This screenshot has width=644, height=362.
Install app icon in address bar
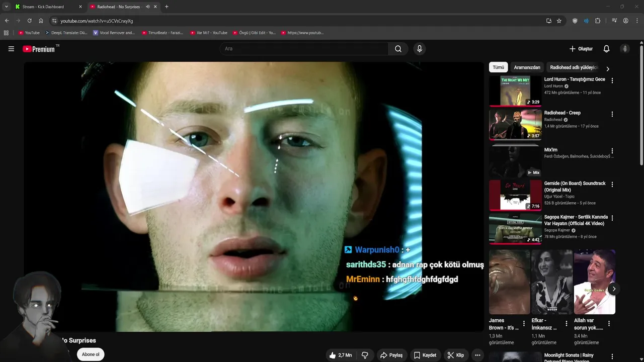click(548, 21)
